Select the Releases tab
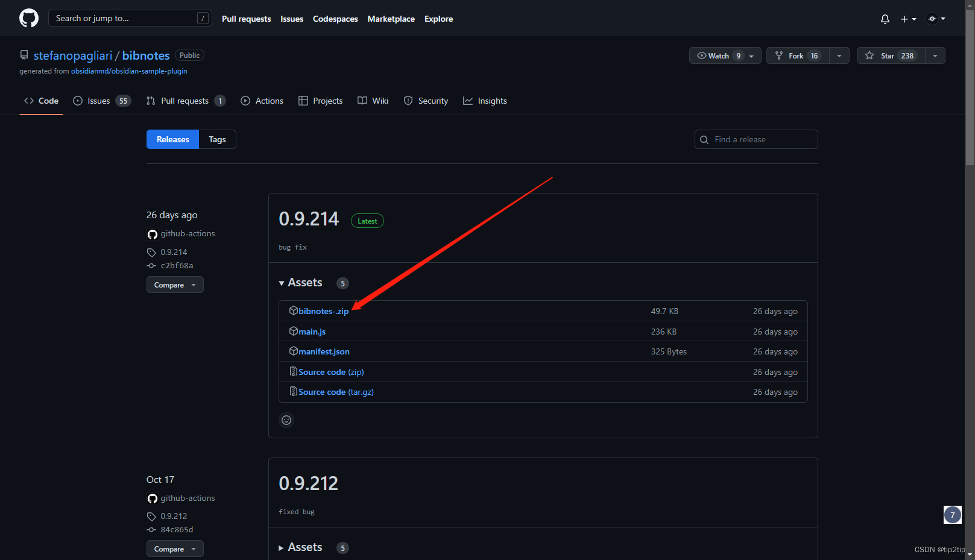975x560 pixels. [173, 139]
